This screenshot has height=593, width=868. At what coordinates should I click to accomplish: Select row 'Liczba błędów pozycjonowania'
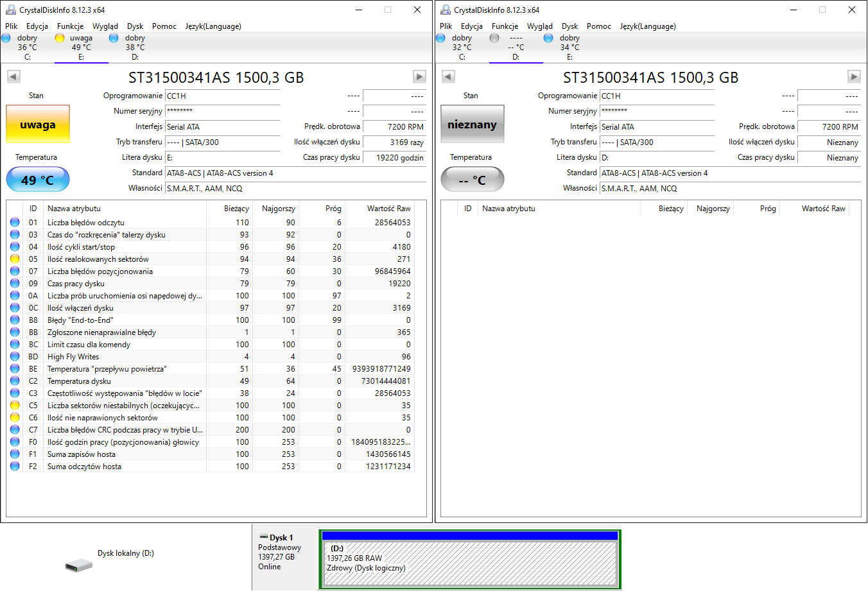click(x=211, y=271)
